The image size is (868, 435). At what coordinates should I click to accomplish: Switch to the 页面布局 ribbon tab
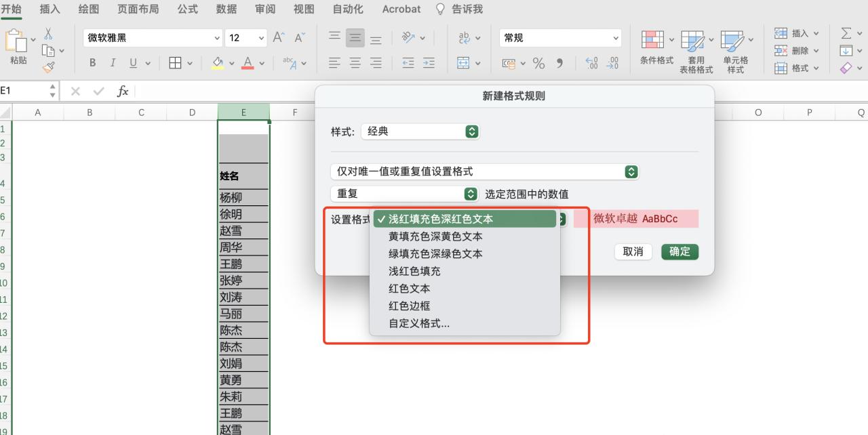point(138,9)
